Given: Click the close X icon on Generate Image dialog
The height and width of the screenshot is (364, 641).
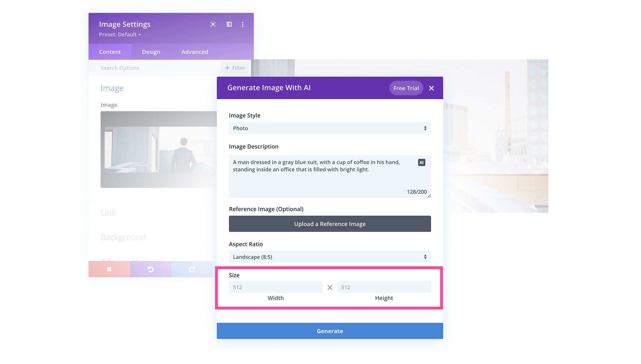Looking at the screenshot, I should pos(432,88).
